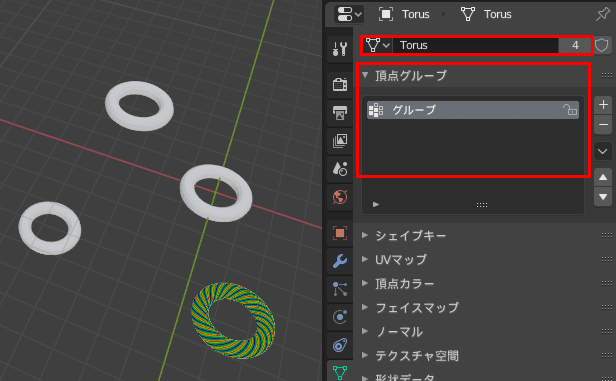This screenshot has width=616, height=381.
Task: Open the Output properties tab
Action: (340, 113)
